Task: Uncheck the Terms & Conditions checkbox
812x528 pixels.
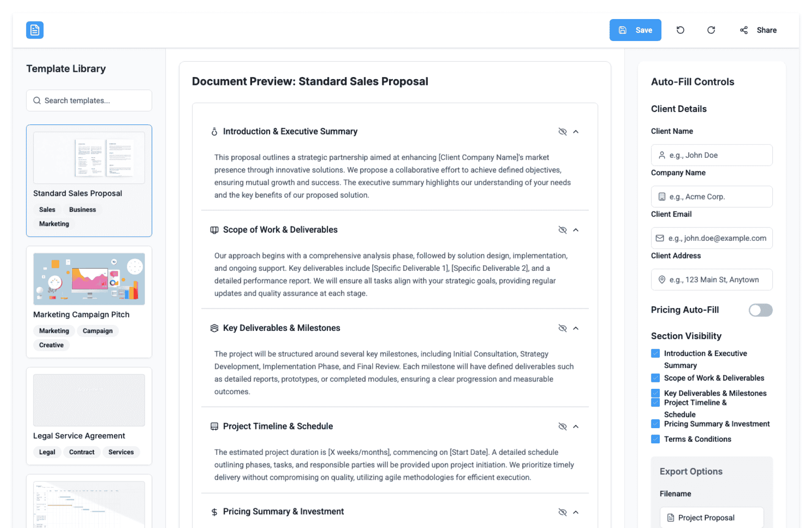Action: 655,439
